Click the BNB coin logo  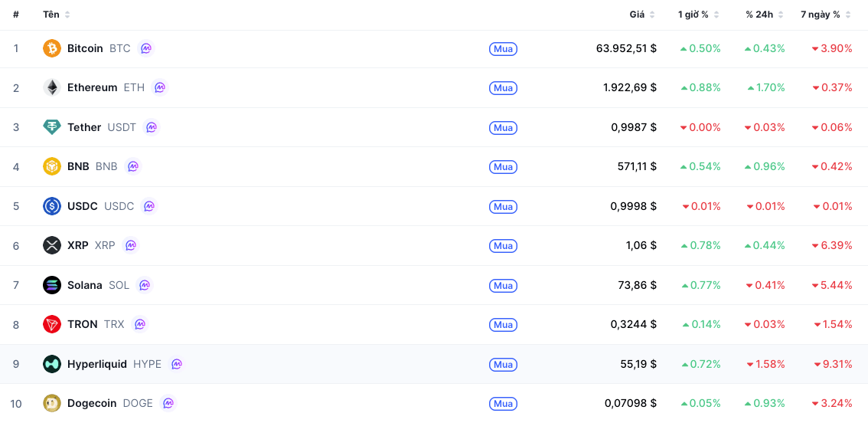[x=52, y=166]
